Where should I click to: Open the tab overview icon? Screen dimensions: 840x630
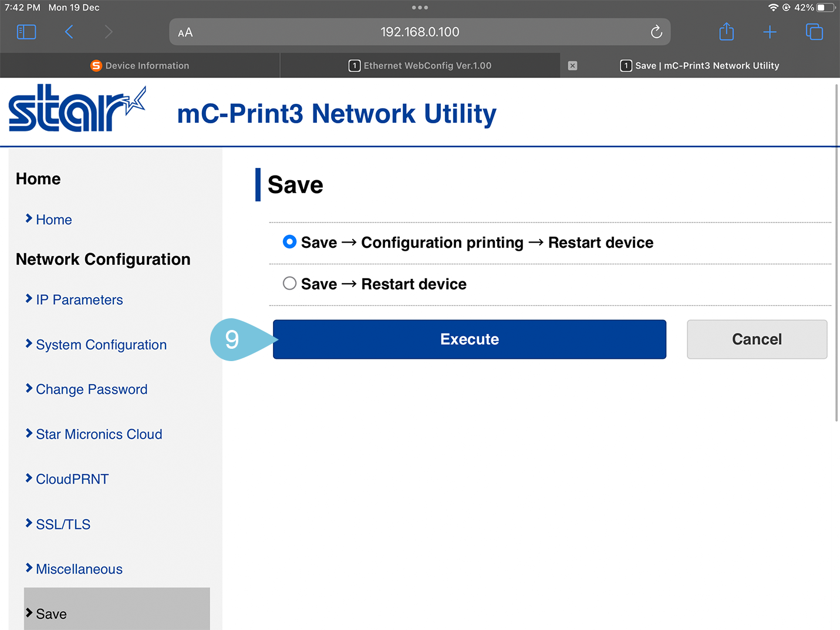(814, 32)
